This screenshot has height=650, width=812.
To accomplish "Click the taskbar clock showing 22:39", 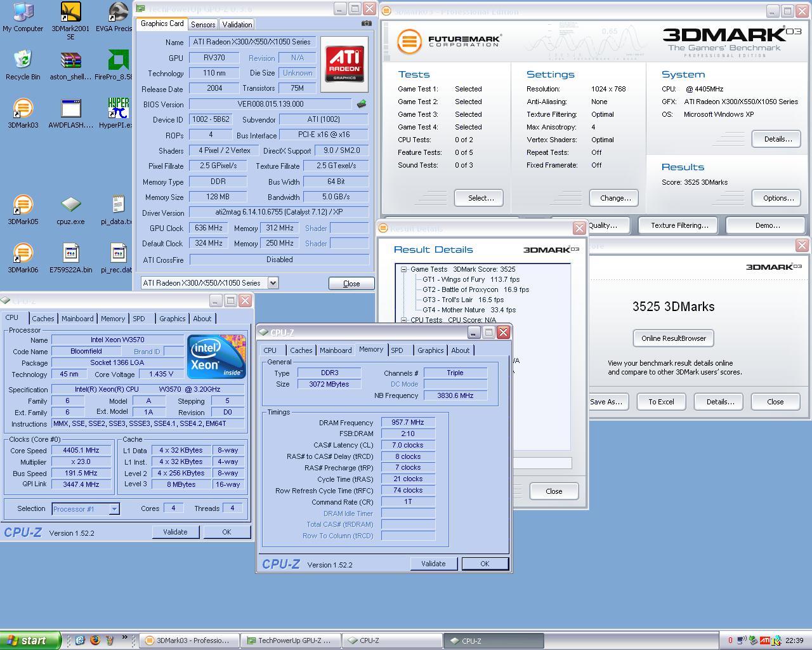I will pyautogui.click(x=794, y=640).
